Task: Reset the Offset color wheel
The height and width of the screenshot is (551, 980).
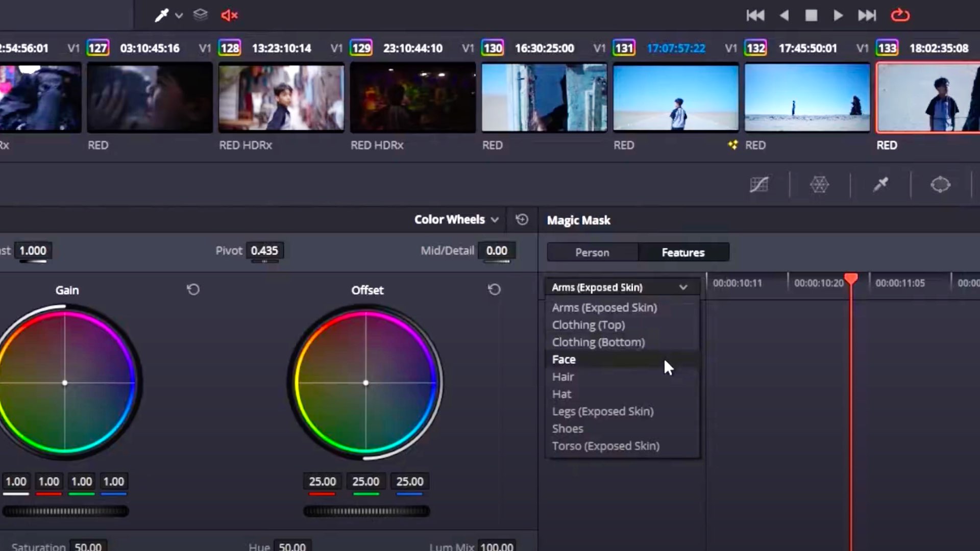Action: click(494, 290)
